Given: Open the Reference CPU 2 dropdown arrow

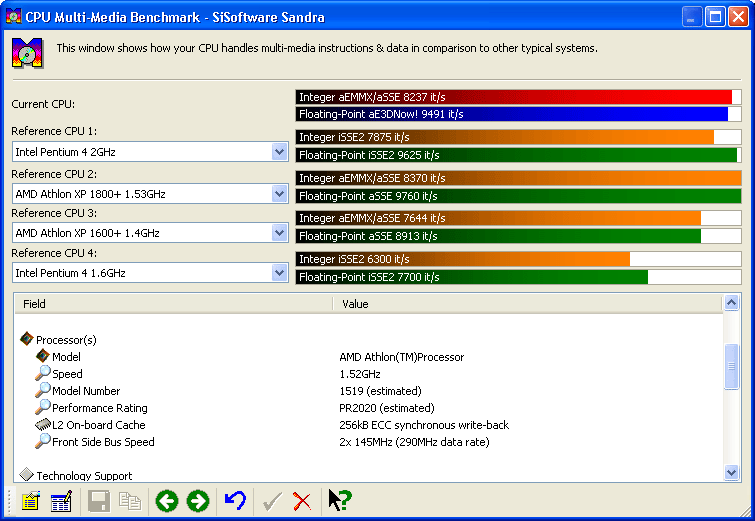Looking at the screenshot, I should [279, 194].
